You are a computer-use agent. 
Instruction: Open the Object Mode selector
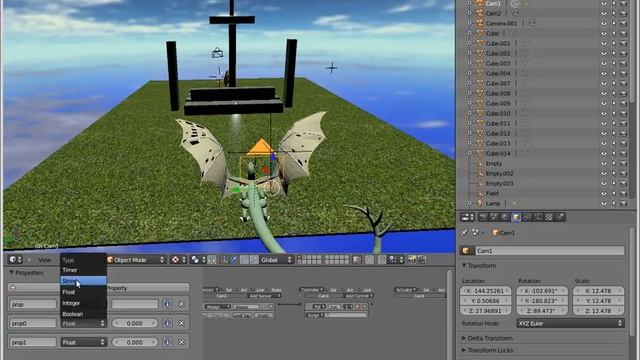[x=136, y=260]
